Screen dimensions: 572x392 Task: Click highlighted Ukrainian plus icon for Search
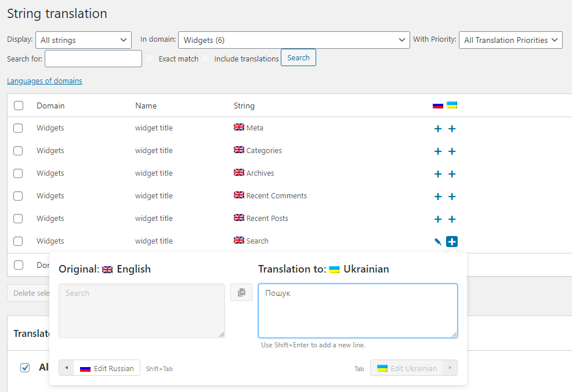(x=451, y=241)
